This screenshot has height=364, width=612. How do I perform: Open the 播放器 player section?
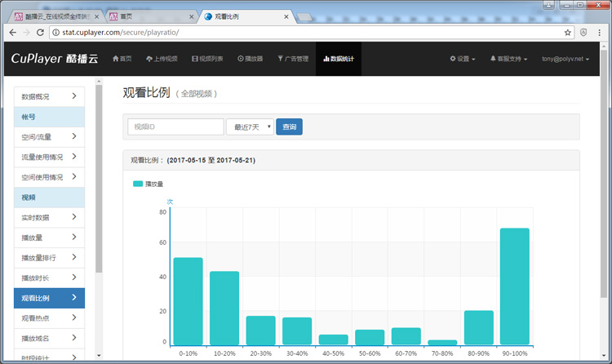[251, 59]
